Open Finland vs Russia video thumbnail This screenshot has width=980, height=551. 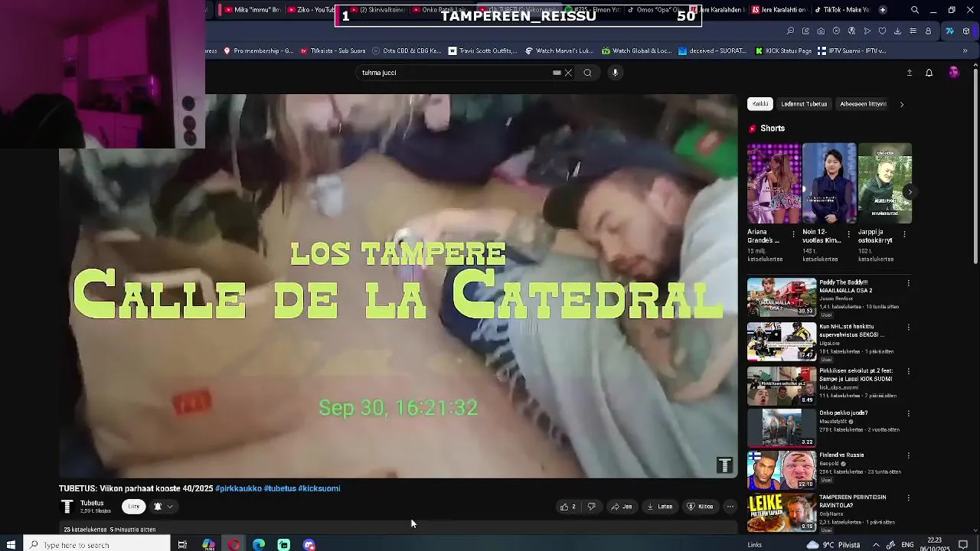tap(782, 470)
